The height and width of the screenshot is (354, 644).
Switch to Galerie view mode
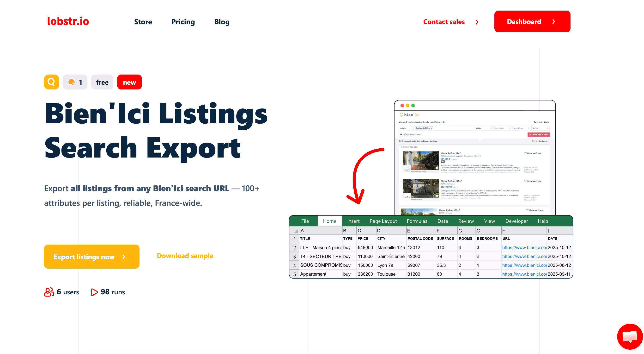547,122
